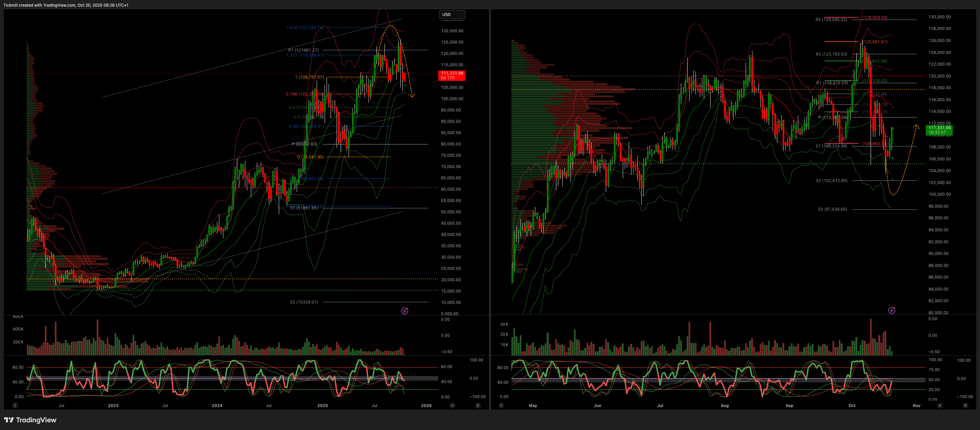Click the green 111,331.94 price label on the daily chart
Image resolution: width=980 pixels, height=430 pixels.
(x=939, y=130)
